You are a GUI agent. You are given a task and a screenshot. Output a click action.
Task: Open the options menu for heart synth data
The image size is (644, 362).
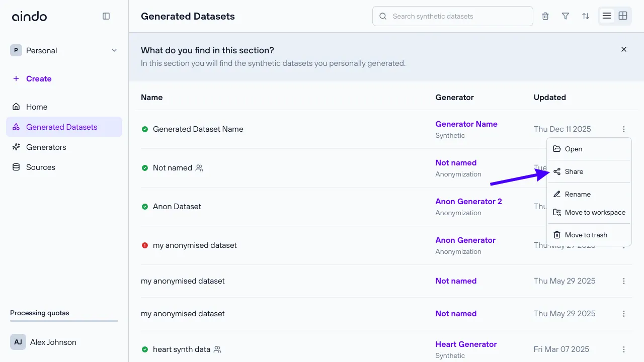(x=624, y=349)
